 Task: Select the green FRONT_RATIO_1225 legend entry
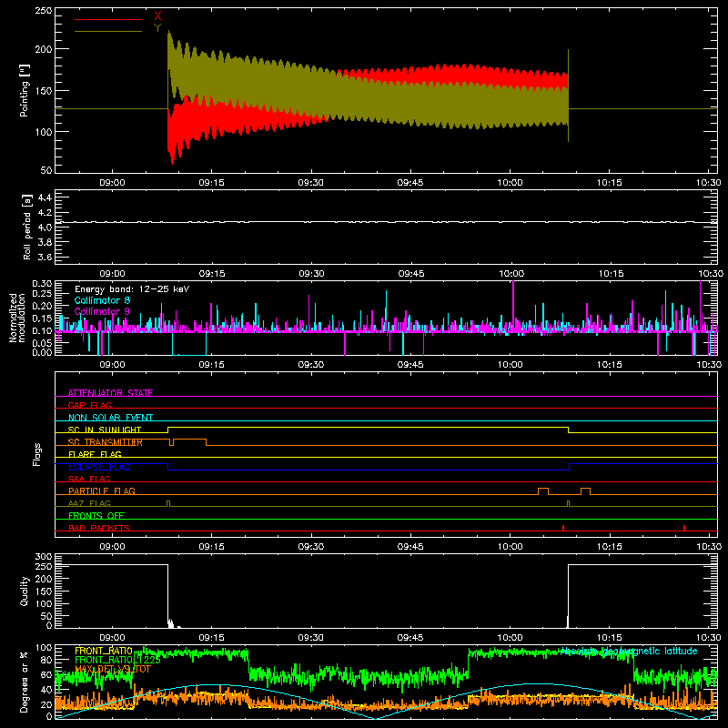[x=117, y=660]
